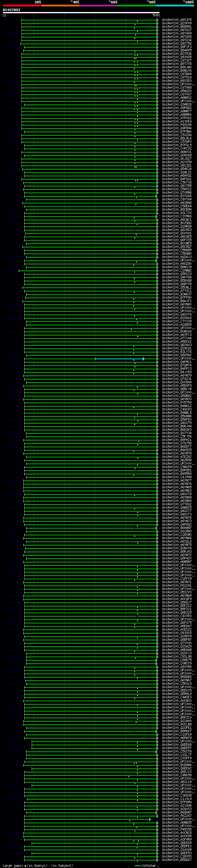Select hit UniRef100_Q5G582

coord(177,355)
